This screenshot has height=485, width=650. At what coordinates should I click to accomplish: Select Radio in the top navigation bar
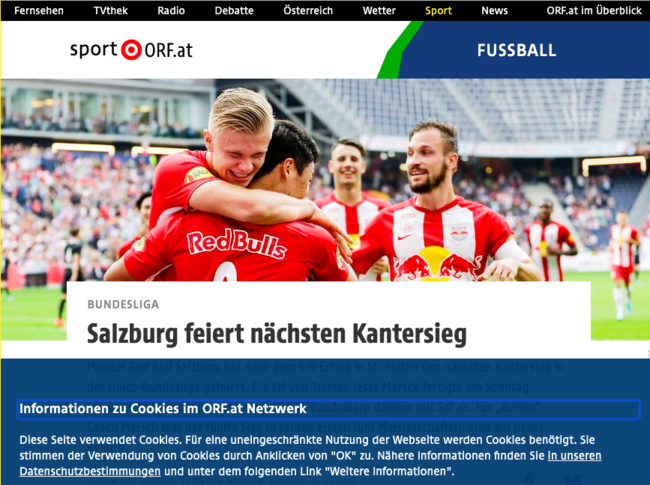pyautogui.click(x=171, y=10)
